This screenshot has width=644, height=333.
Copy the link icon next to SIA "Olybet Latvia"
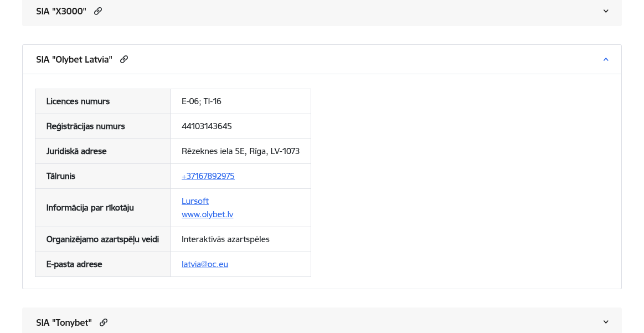(124, 60)
